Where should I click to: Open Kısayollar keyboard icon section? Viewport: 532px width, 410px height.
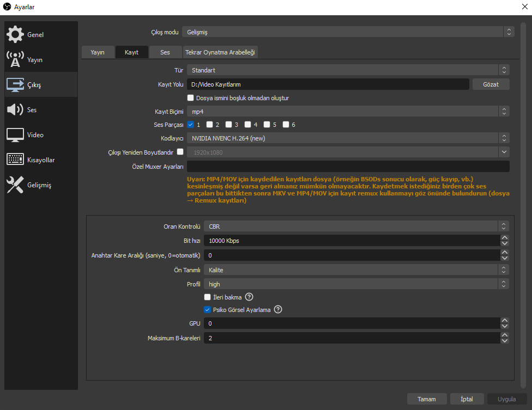tap(15, 160)
